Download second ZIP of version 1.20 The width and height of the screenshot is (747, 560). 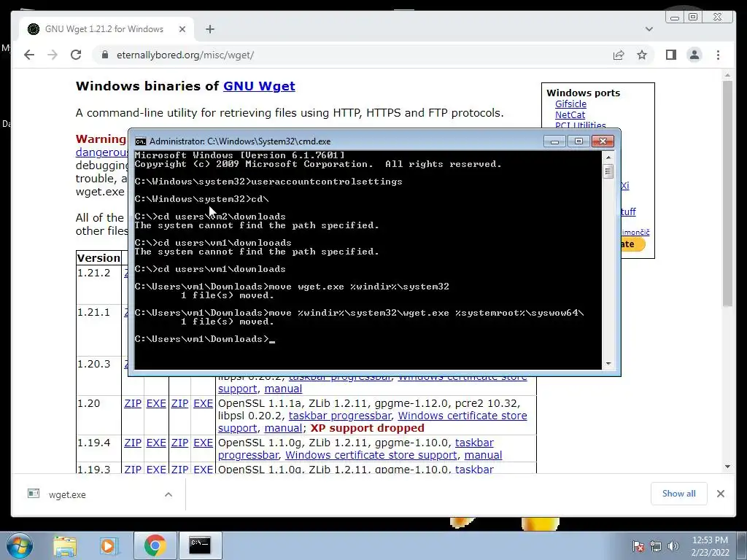point(179,403)
